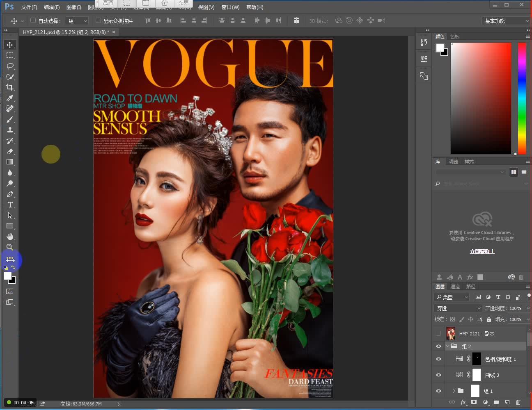Image resolution: width=532 pixels, height=410 pixels.
Task: Enable the show transform controls (显示变换控件) checkbox
Action: coord(98,20)
